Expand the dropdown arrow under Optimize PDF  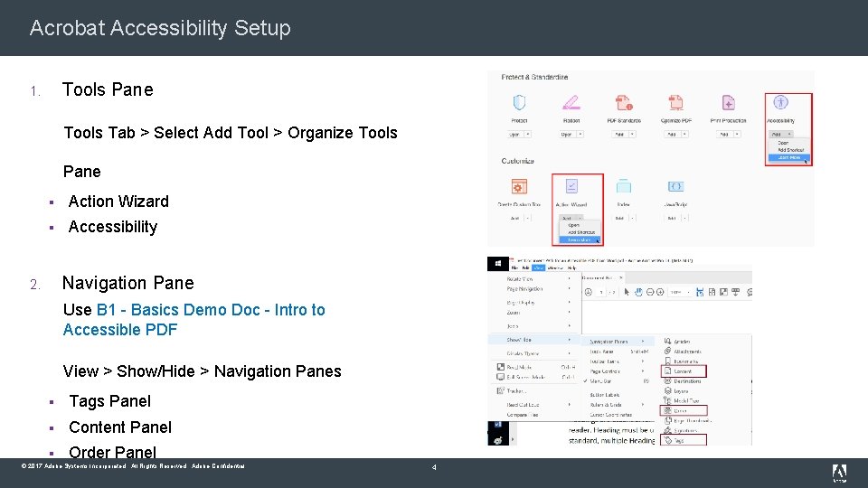click(x=684, y=135)
